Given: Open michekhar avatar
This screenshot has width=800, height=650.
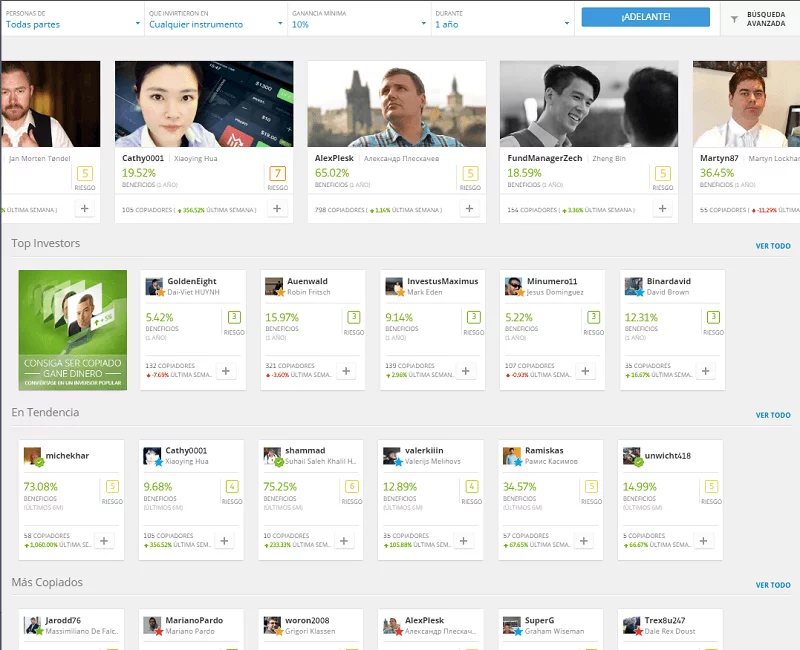Looking at the screenshot, I should [x=33, y=456].
